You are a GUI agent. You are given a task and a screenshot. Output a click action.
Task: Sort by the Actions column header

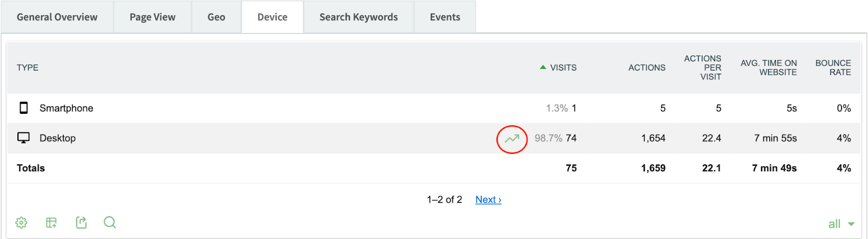647,68
